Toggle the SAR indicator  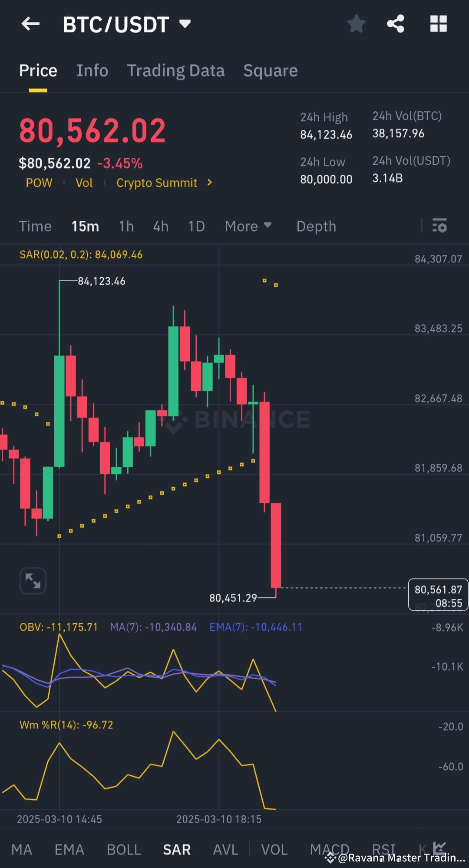click(x=177, y=850)
